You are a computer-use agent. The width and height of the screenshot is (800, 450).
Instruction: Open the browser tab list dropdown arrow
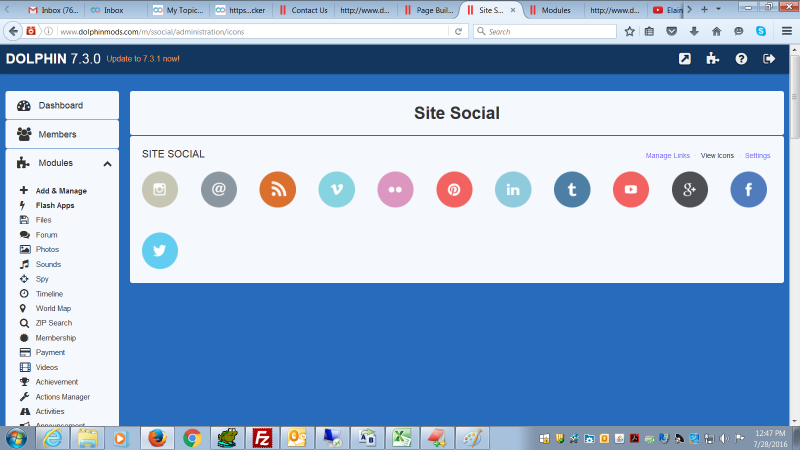(718, 10)
